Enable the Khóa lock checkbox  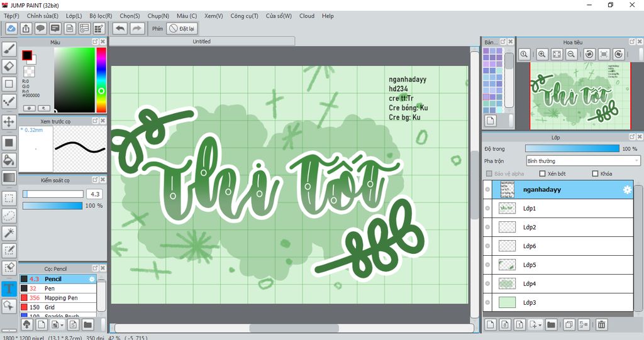(x=595, y=173)
